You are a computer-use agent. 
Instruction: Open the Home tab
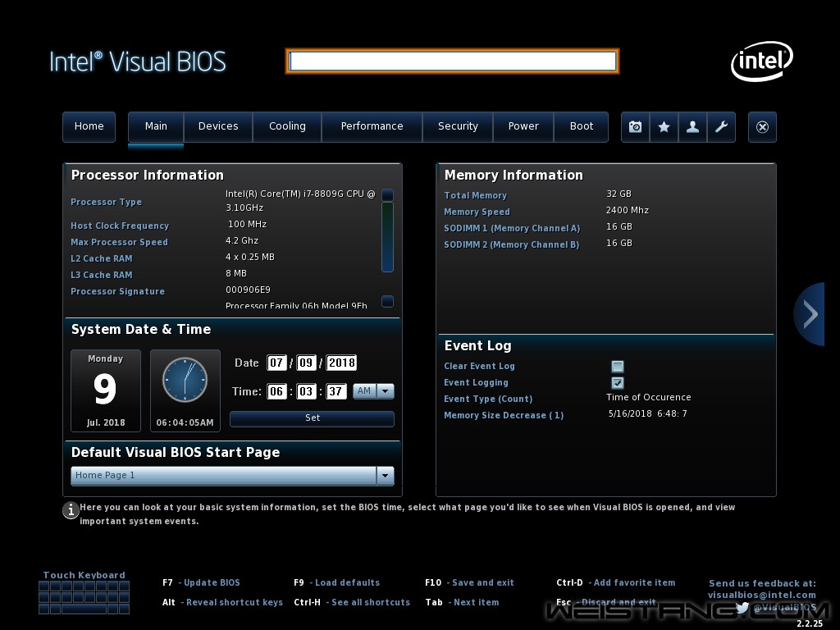pyautogui.click(x=89, y=126)
